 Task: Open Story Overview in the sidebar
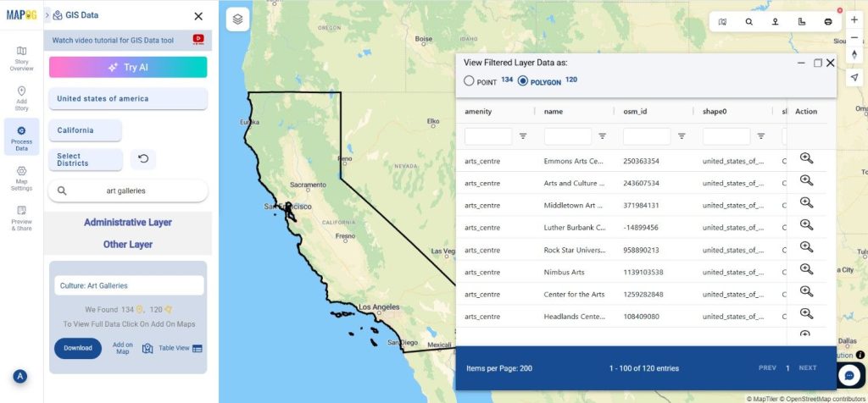pos(21,58)
